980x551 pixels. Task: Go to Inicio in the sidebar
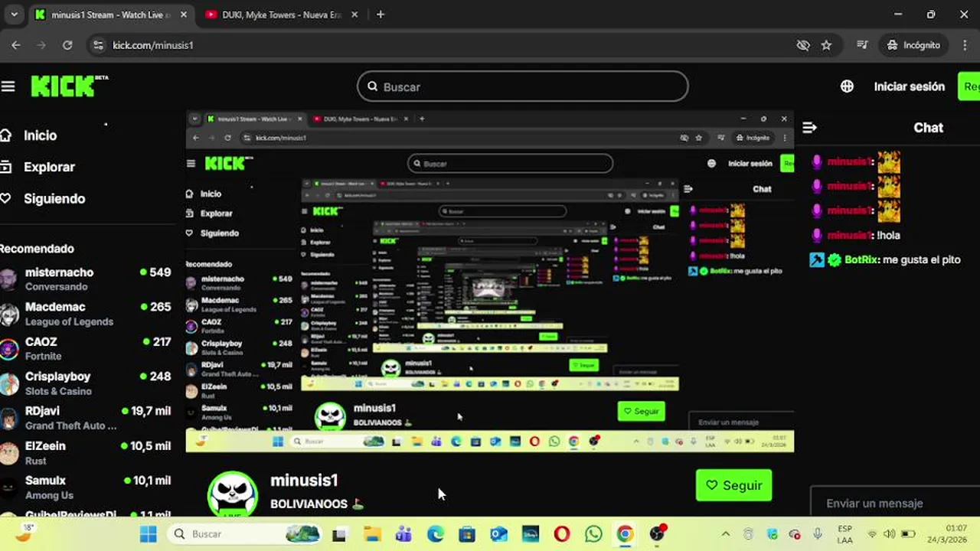point(41,135)
